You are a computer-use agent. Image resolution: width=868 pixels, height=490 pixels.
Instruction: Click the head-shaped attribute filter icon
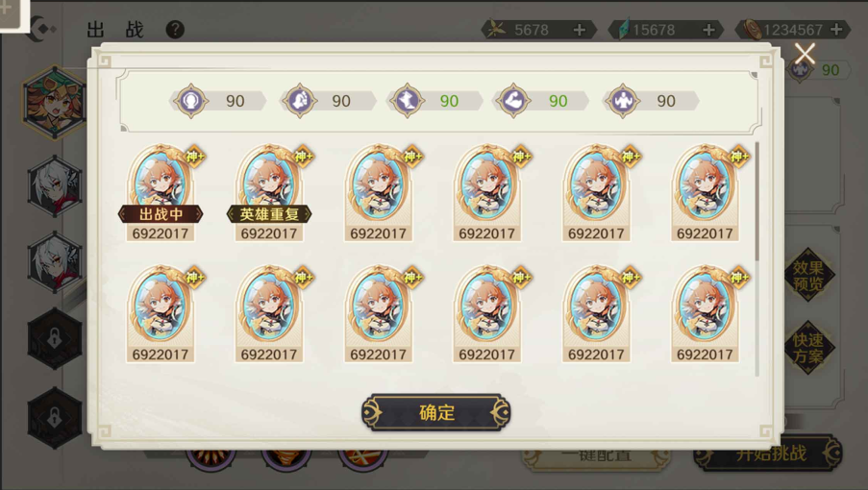tap(191, 101)
